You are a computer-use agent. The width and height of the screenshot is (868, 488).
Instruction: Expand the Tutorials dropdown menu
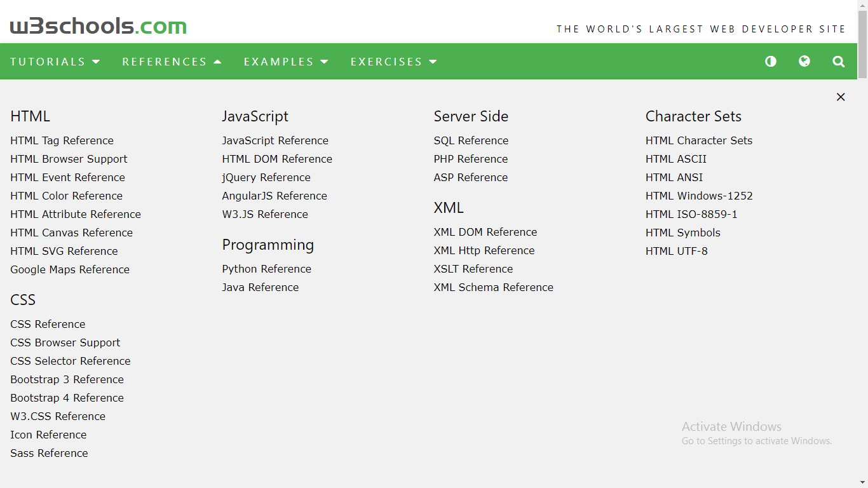55,62
